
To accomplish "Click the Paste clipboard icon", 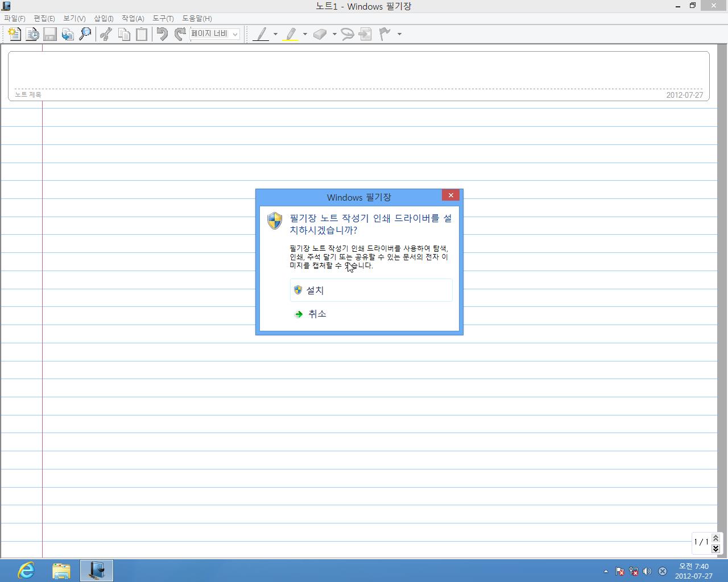I will 142,34.
